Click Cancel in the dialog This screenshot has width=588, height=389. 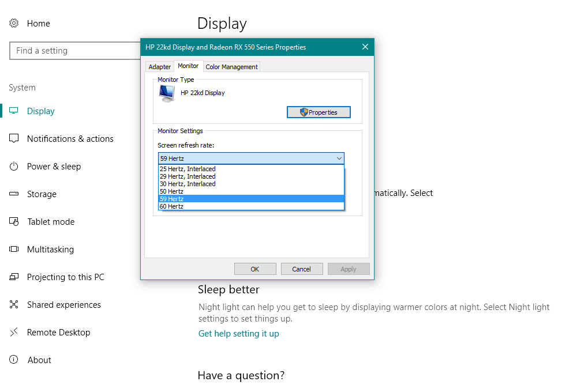[x=301, y=269]
